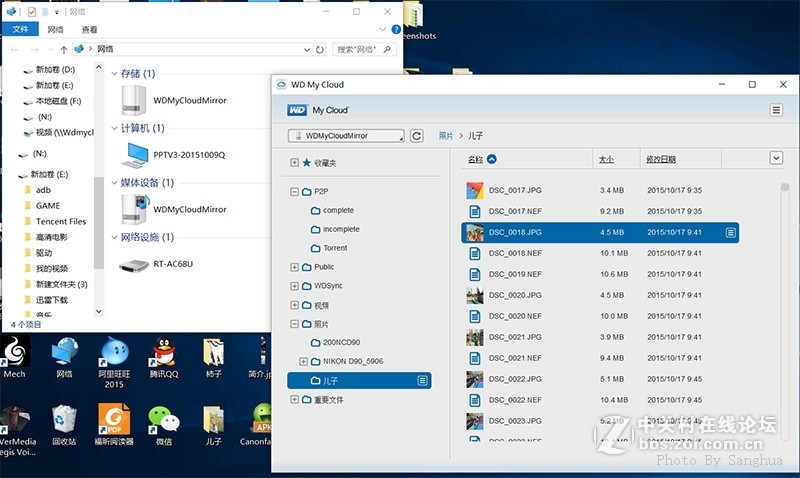Click the Explorer 搜索 search box
Viewport: 800px width, 478px height.
tap(360, 48)
